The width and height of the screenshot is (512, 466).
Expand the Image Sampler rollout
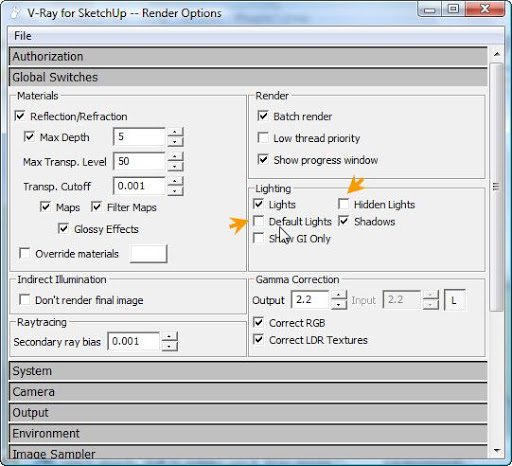tap(248, 452)
